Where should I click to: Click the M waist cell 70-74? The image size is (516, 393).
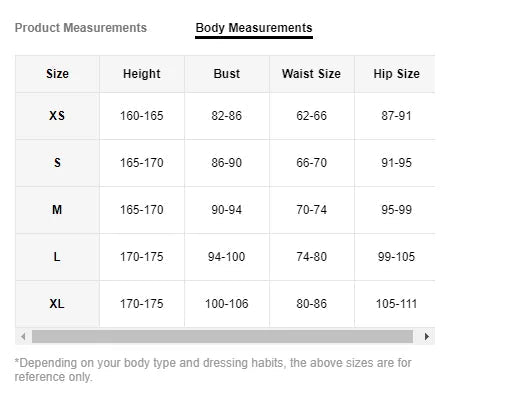[312, 210]
